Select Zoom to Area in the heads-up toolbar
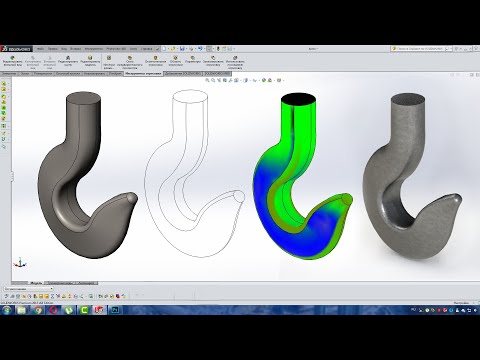The image size is (480, 360). [213, 80]
